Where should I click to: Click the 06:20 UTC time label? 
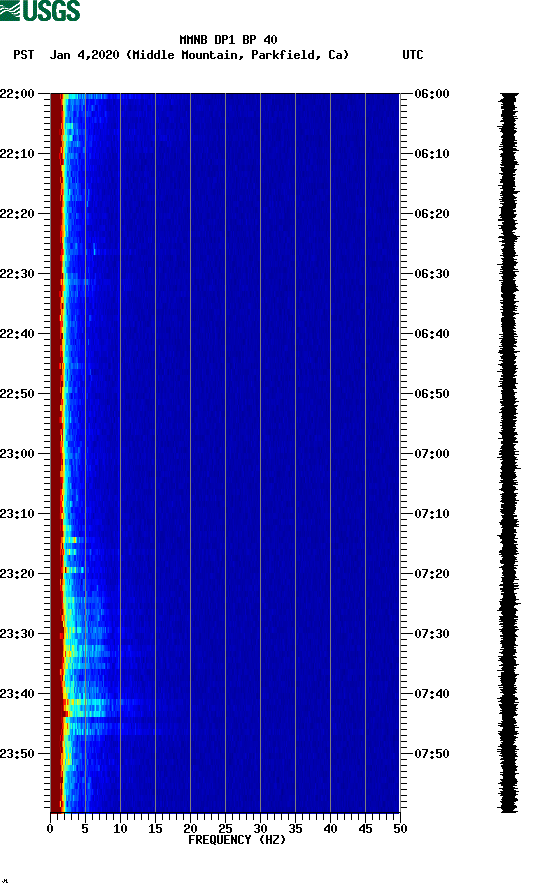click(432, 214)
